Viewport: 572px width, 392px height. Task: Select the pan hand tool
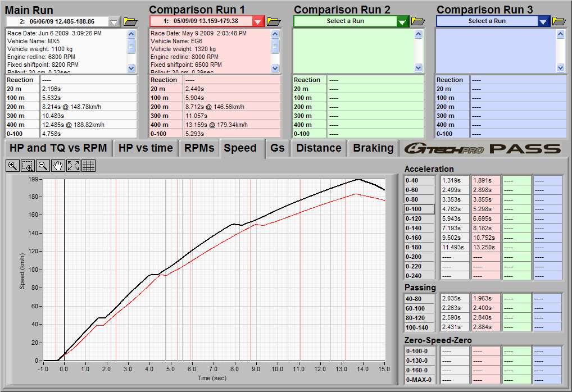pos(58,165)
